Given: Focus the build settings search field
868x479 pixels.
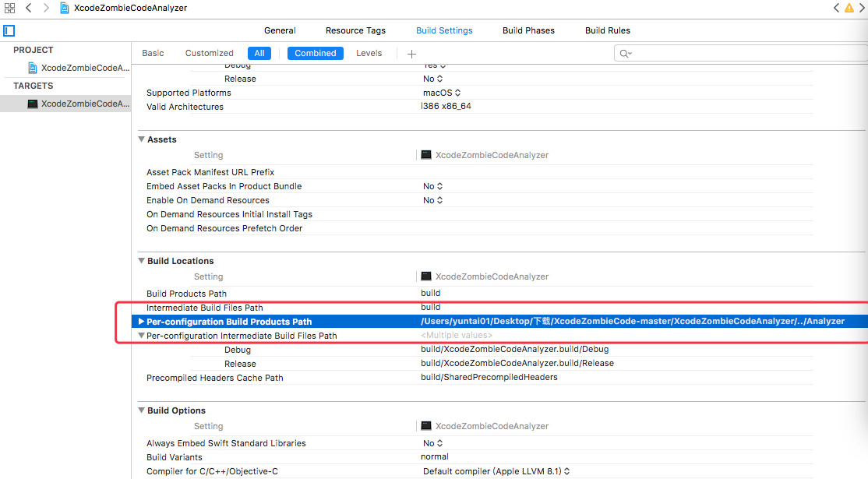Looking at the screenshot, I should pos(741,53).
